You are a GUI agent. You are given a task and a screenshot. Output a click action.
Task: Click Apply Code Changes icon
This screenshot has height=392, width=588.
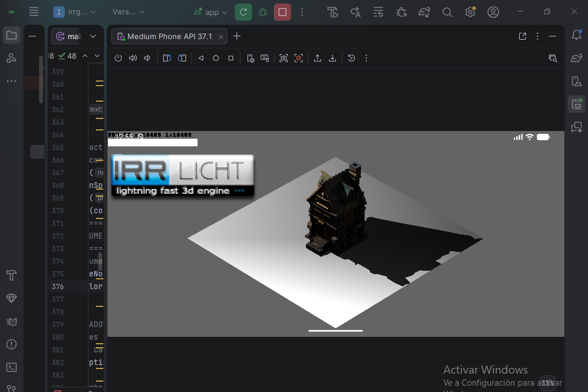[378, 12]
